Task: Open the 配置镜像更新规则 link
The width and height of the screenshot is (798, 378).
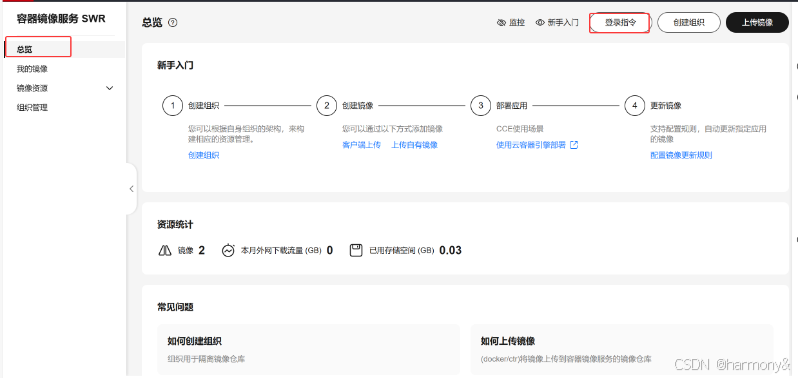Action: point(681,155)
